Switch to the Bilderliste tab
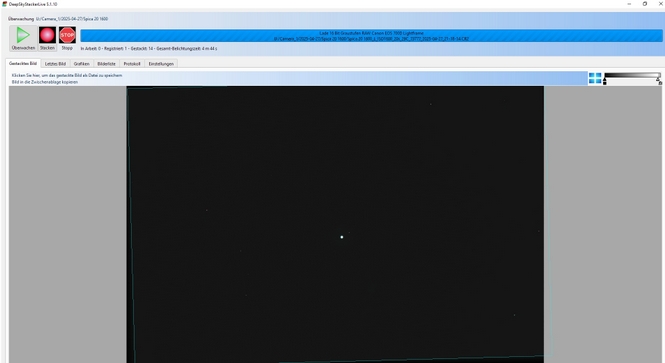Viewport: 665px width, 363px height. [x=106, y=64]
